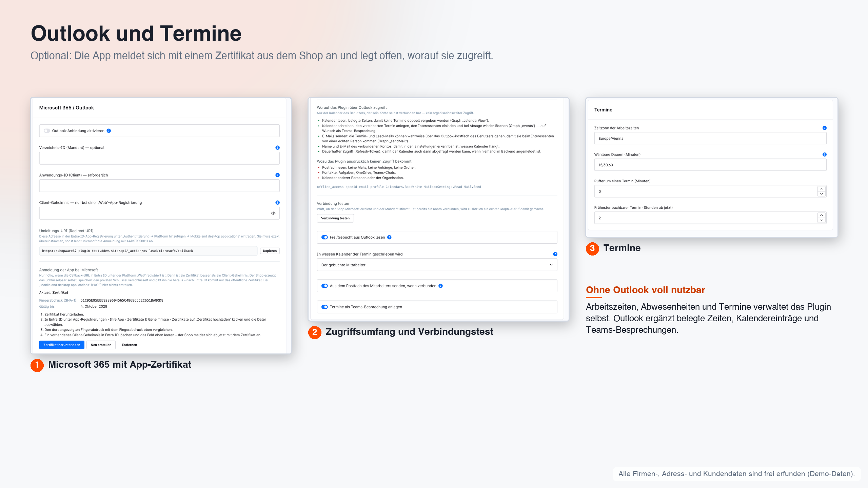Click the Microsoft 365 / Outlook card title
868x488 pixels.
click(66, 108)
